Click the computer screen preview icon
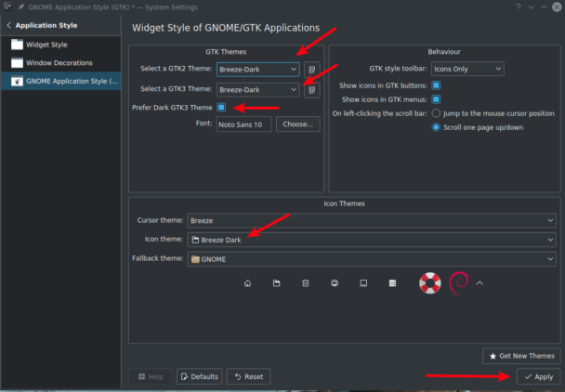Image resolution: width=565 pixels, height=392 pixels. 363,283
